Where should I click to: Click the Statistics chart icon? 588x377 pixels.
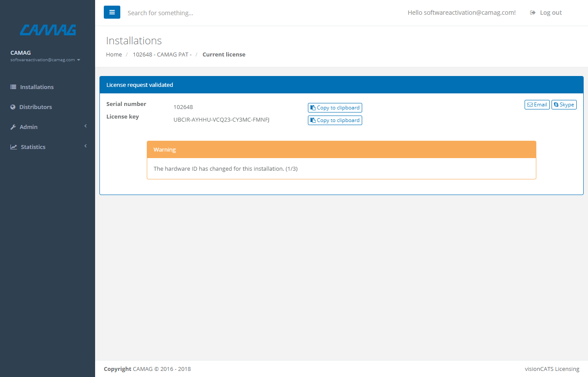(13, 147)
